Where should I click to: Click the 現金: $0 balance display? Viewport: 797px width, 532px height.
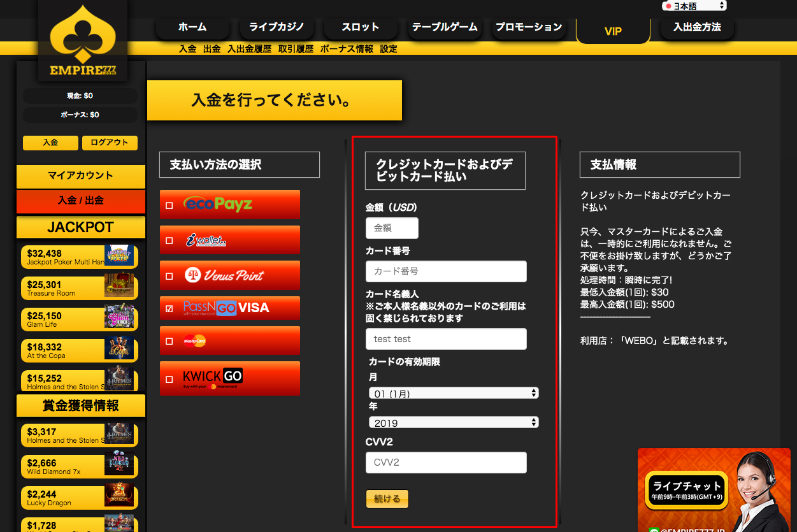click(80, 96)
